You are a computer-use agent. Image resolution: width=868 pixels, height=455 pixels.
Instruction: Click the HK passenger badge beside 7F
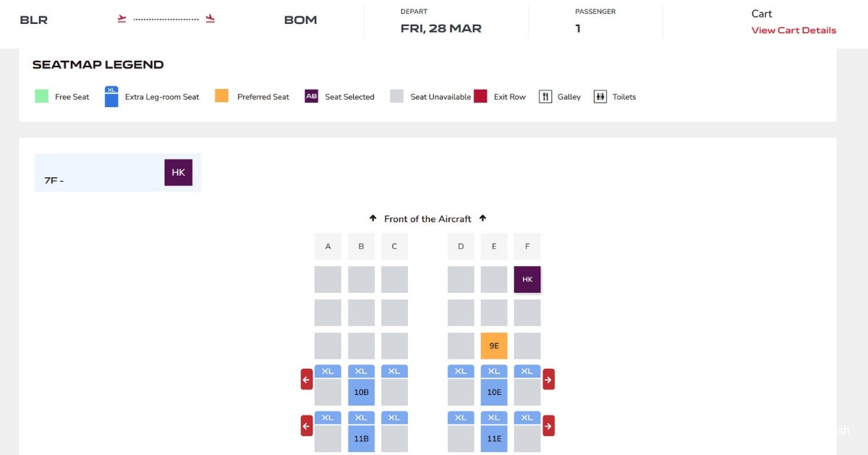pos(178,172)
